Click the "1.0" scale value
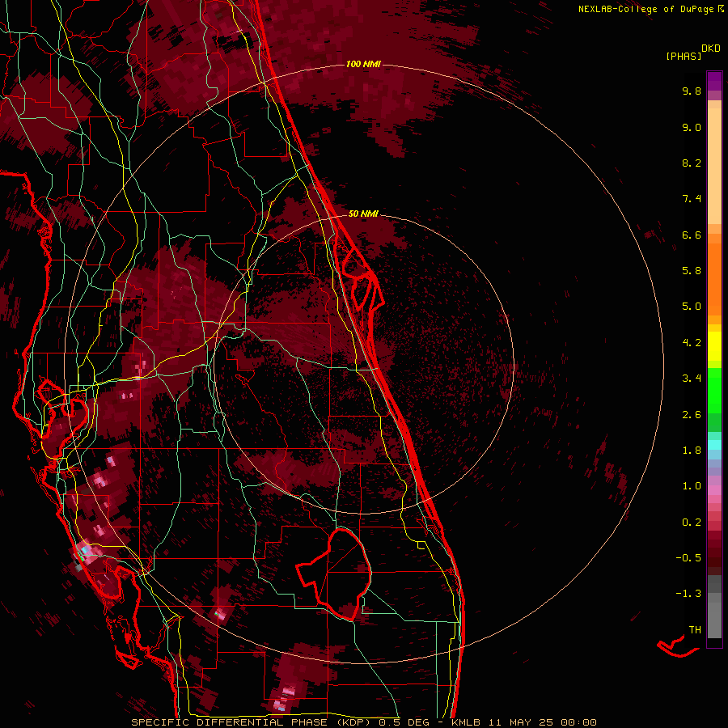728x728 pixels. click(x=692, y=486)
